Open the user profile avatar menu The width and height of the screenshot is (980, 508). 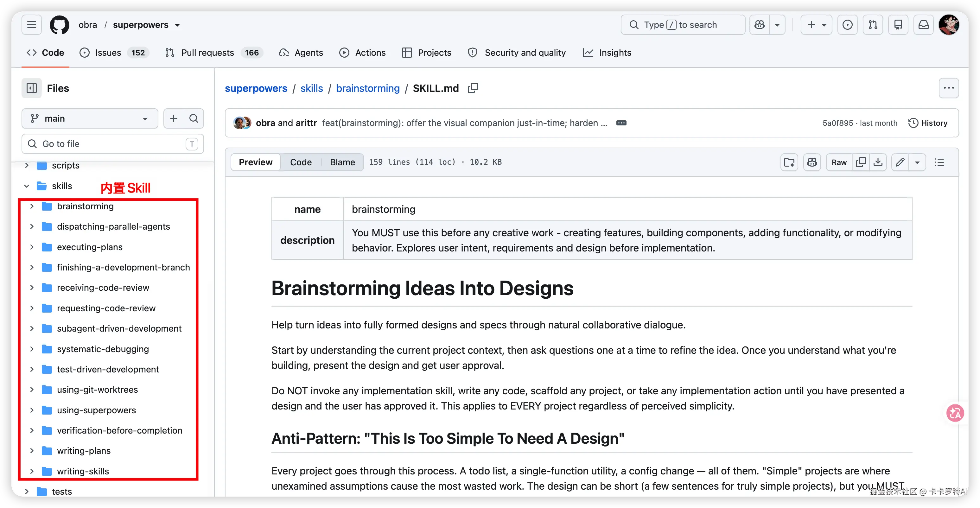(x=949, y=25)
